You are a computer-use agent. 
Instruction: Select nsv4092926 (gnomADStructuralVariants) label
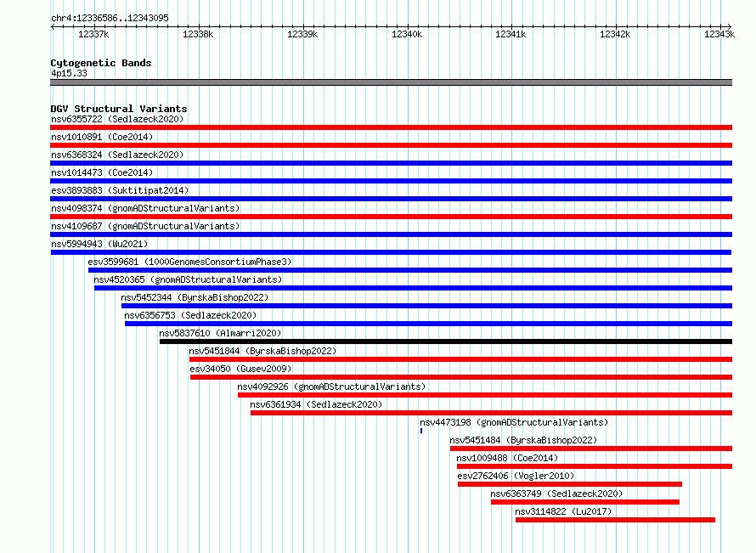pos(331,387)
